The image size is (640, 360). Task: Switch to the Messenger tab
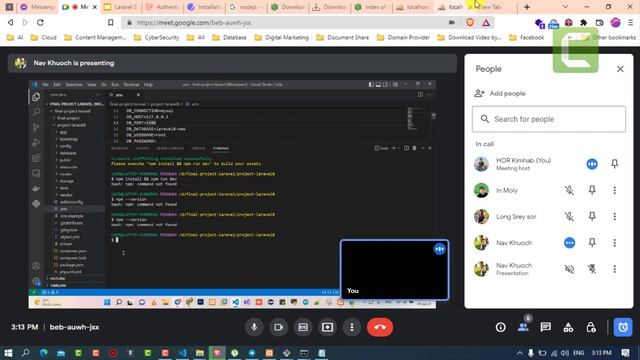[38, 7]
